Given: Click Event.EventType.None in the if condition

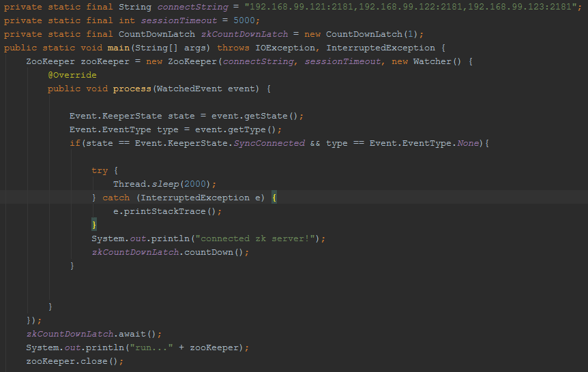Looking at the screenshot, I should click(x=424, y=143).
